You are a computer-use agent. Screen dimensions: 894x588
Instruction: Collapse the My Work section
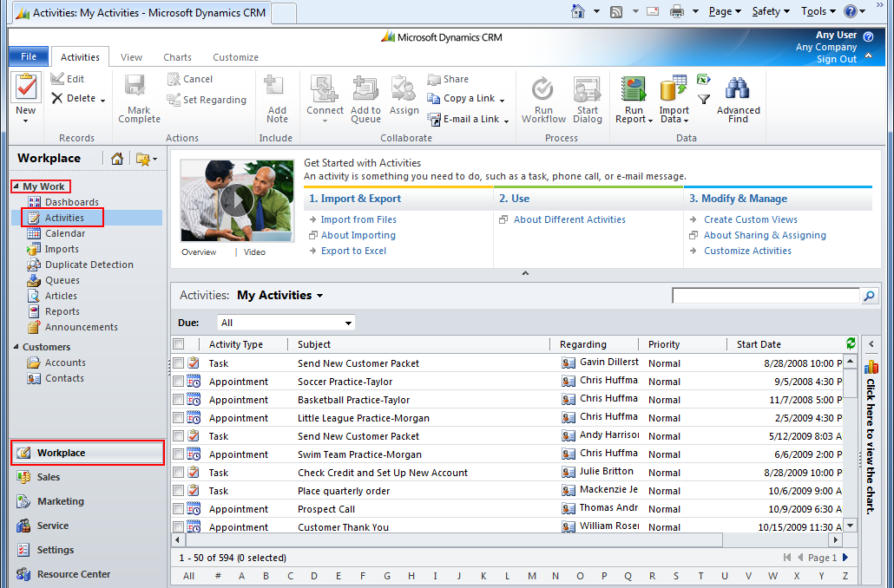16,186
